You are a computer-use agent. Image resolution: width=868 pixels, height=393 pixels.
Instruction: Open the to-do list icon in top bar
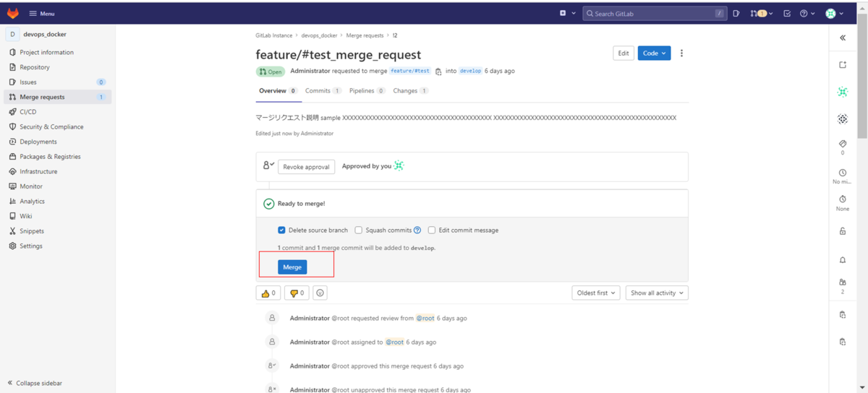click(787, 13)
